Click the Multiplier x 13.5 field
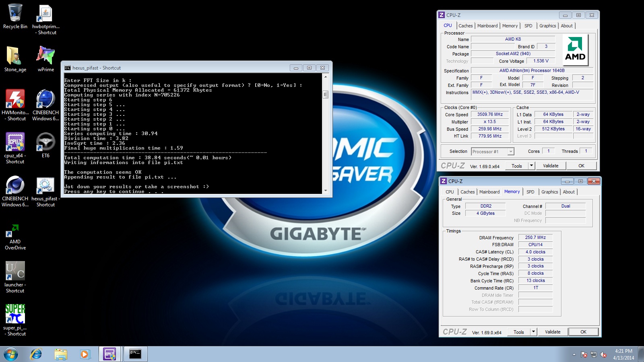644x362 pixels. click(490, 122)
